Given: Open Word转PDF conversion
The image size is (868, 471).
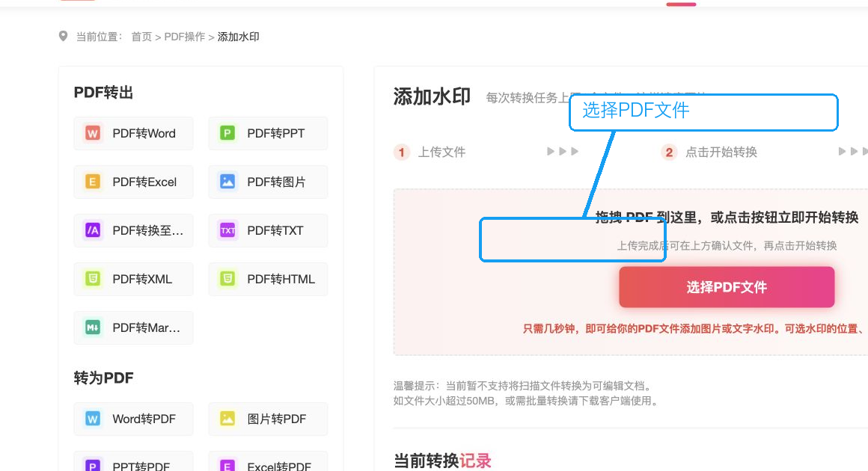Looking at the screenshot, I should [x=133, y=419].
